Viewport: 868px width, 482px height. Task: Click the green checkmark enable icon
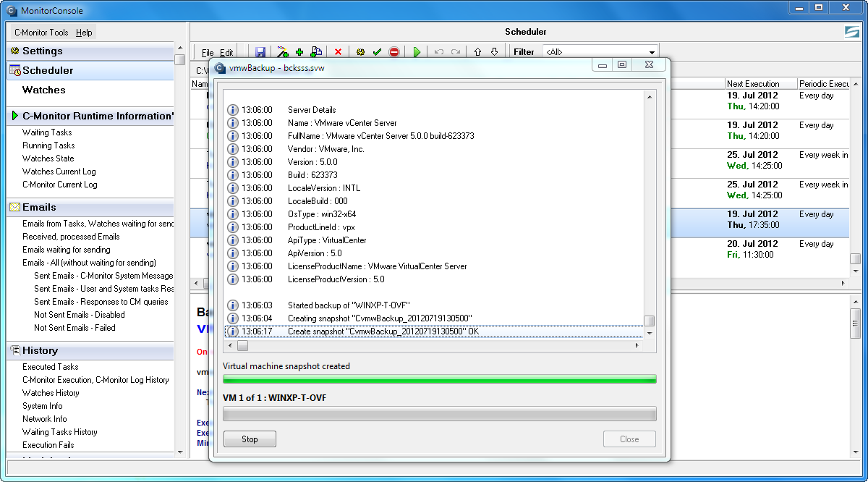377,52
